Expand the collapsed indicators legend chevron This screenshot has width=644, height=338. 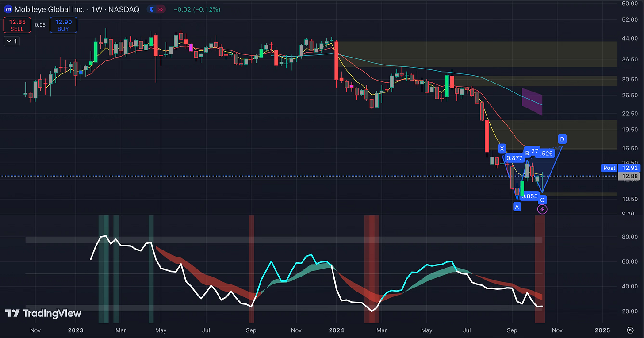[x=11, y=41]
